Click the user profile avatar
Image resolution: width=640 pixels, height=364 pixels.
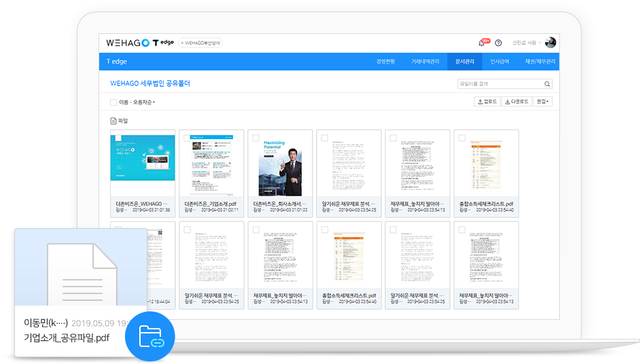coord(550,43)
